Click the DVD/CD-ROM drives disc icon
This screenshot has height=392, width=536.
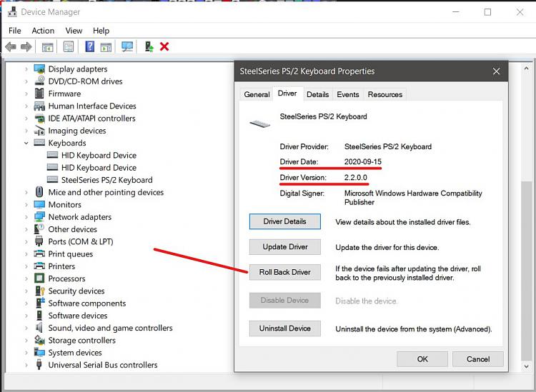(x=39, y=81)
